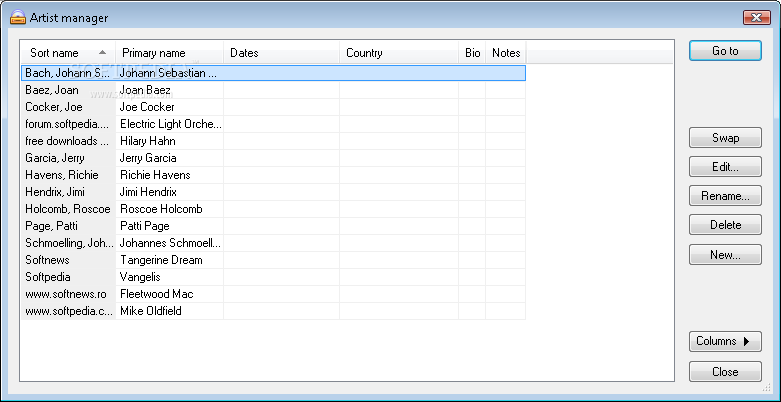Open the Edit... dialog
This screenshot has width=781, height=402.
(725, 167)
